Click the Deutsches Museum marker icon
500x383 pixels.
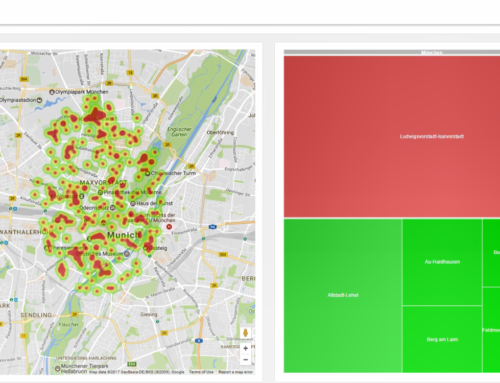tap(127, 254)
